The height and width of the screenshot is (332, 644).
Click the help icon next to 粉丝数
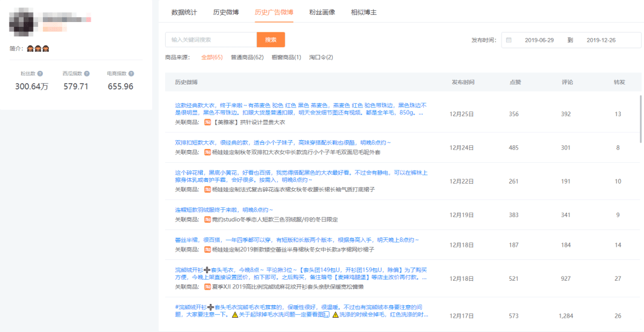click(x=41, y=74)
